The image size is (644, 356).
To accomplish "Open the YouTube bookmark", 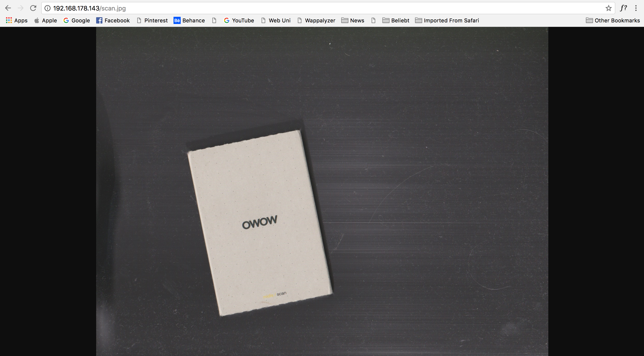I will 239,21.
